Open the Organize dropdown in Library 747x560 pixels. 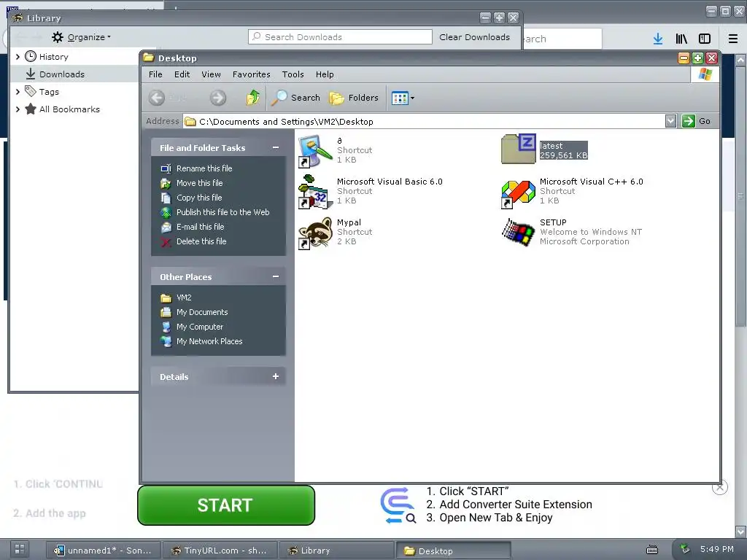click(x=82, y=37)
